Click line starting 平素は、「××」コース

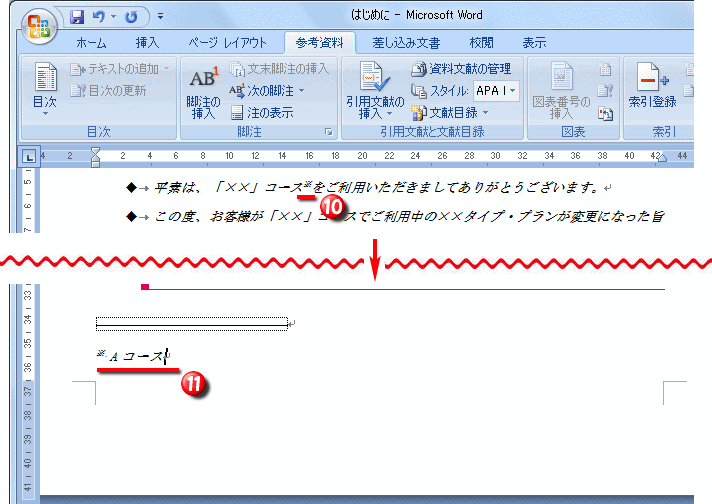[377, 187]
